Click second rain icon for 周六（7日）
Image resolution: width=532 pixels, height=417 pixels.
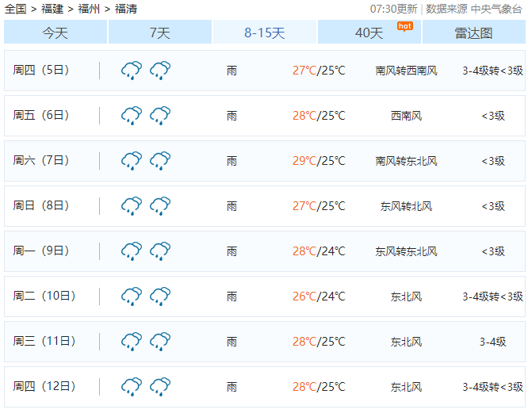coord(160,160)
